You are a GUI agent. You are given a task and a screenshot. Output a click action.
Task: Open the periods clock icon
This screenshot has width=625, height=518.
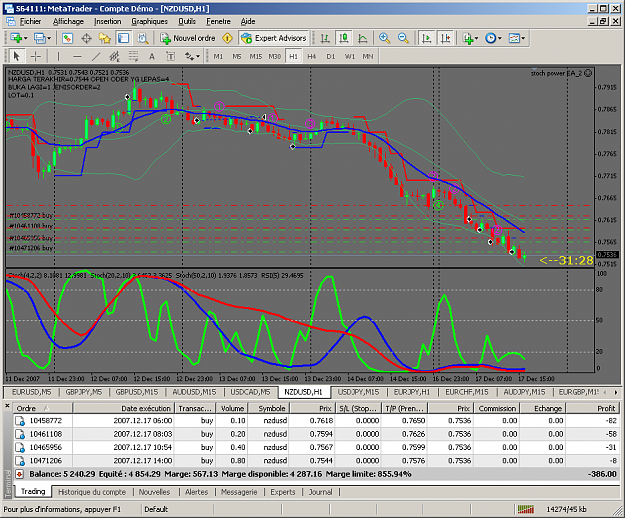(490, 38)
